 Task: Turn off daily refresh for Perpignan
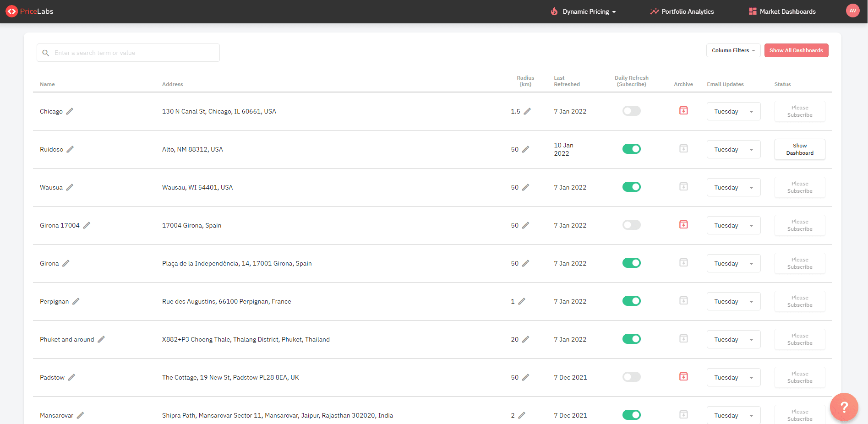(631, 301)
